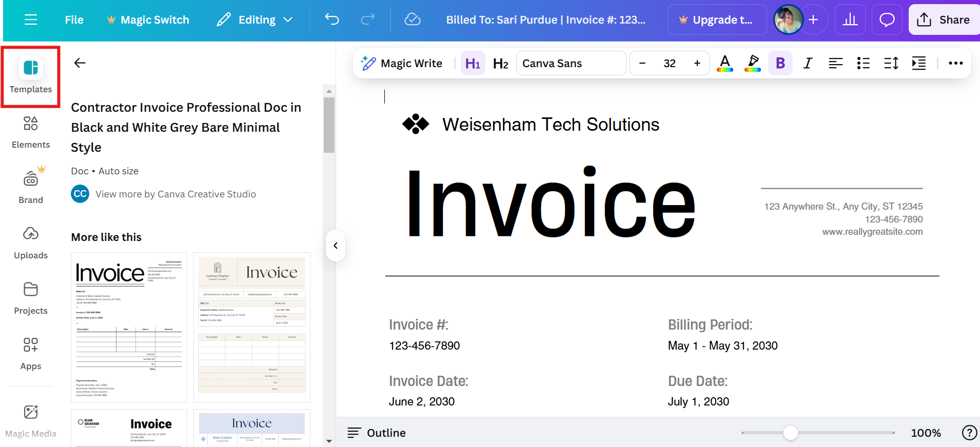Click the invoice date June 2, 2030

click(421, 402)
